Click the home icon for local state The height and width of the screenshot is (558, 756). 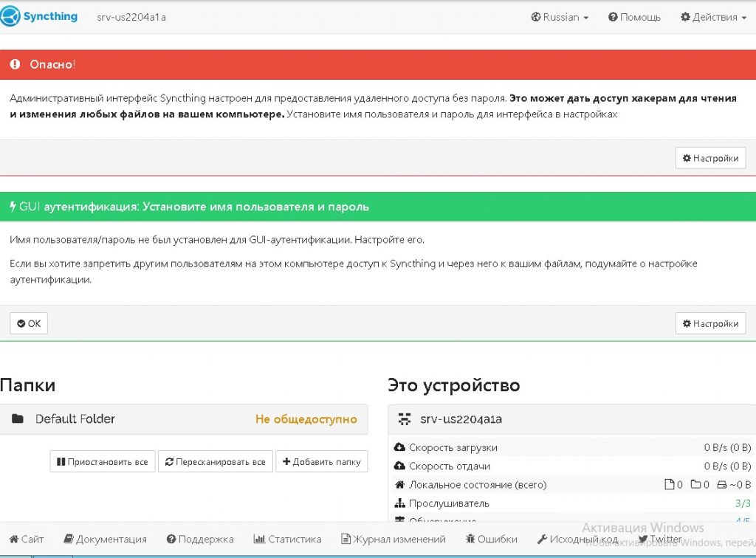[400, 485]
